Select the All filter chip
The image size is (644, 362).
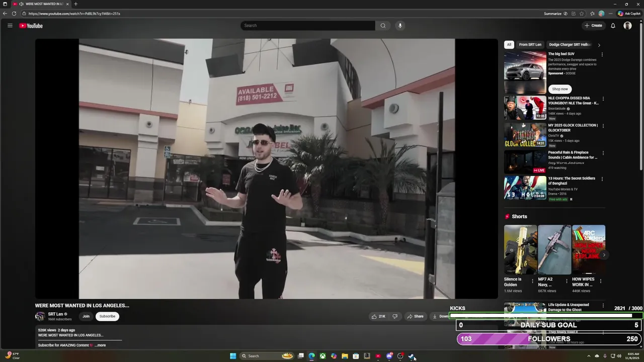point(509,45)
